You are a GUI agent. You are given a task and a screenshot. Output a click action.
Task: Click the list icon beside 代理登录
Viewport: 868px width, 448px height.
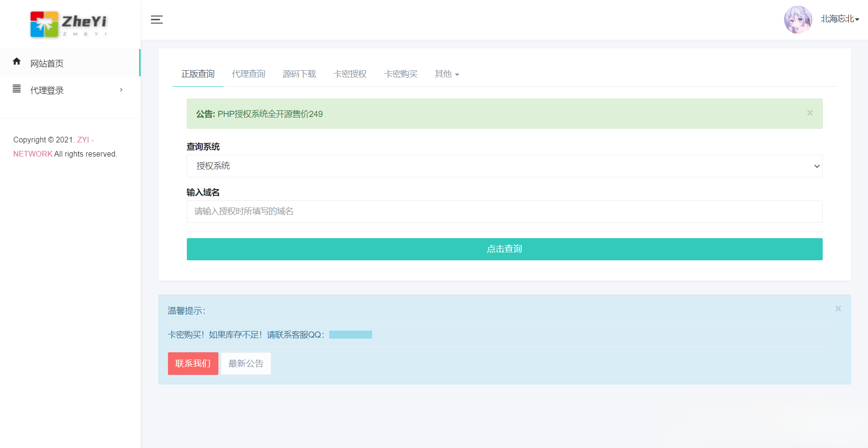pyautogui.click(x=17, y=89)
